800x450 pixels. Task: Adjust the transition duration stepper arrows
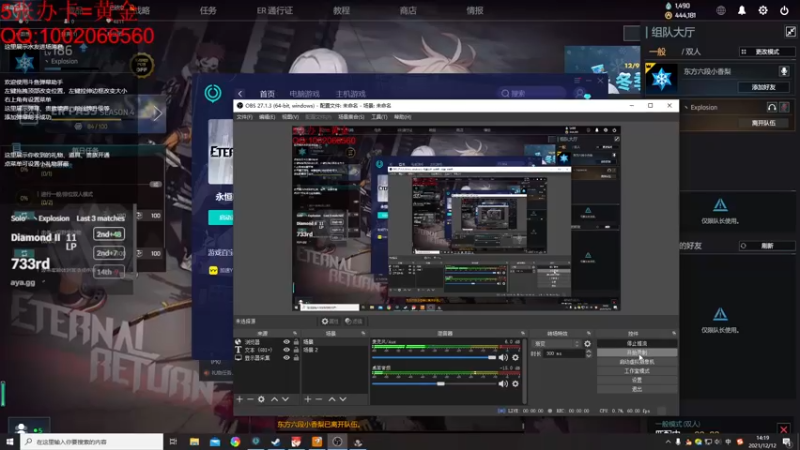coord(588,353)
